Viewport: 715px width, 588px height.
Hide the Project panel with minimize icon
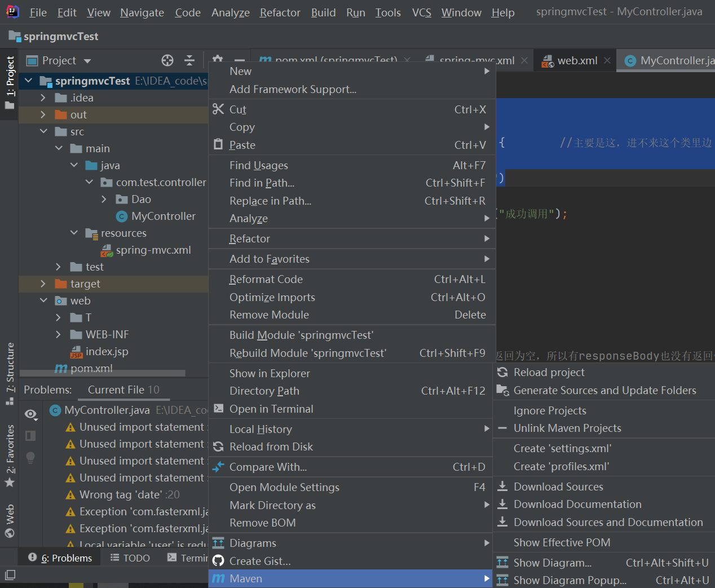240,60
